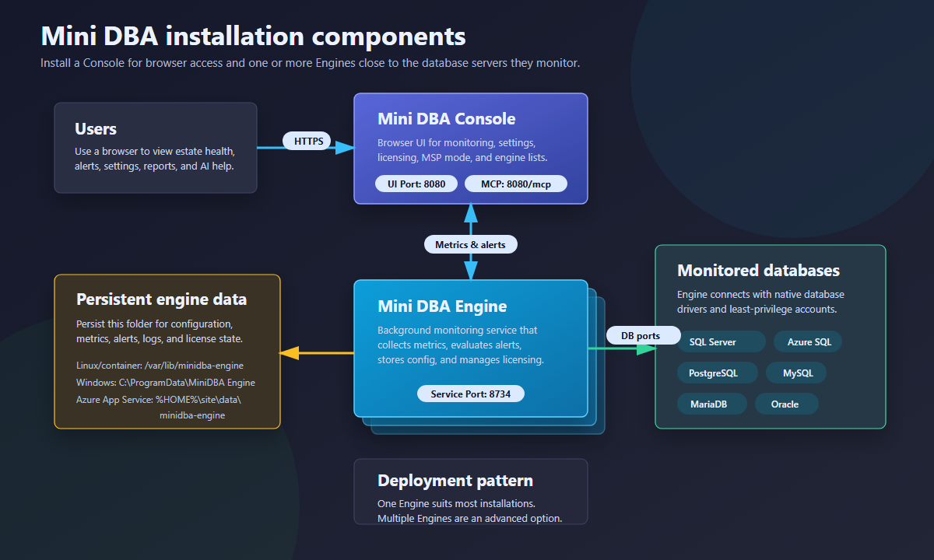
Task: Click 'One Engine suits most installations' text
Action: coord(456,503)
